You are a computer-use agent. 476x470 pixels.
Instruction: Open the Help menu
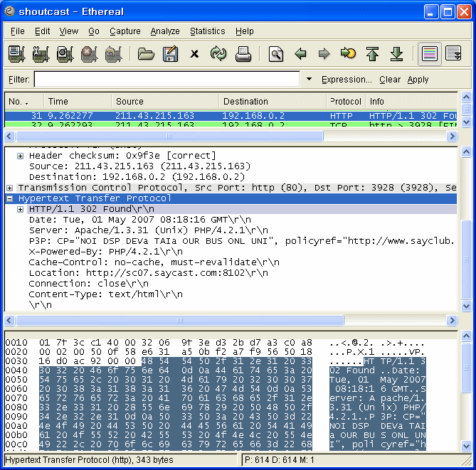pyautogui.click(x=244, y=31)
